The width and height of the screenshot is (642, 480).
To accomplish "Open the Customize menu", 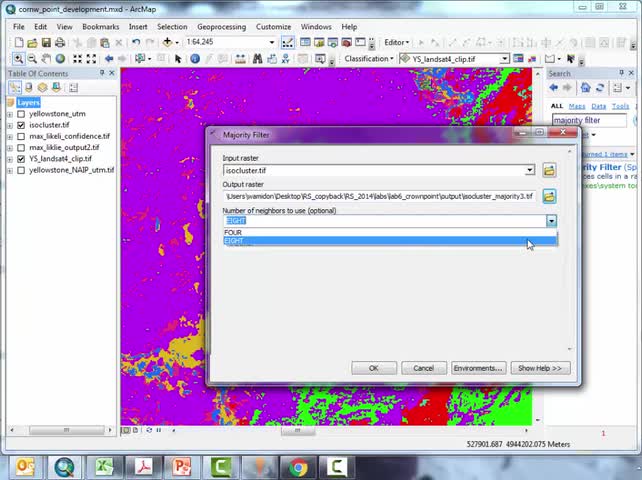I will pos(274,27).
